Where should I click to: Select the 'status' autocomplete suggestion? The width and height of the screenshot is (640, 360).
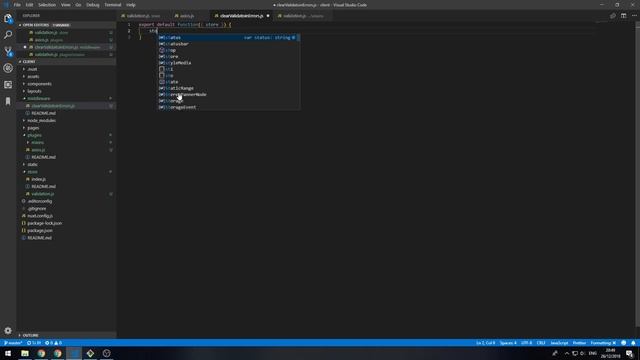(229, 38)
